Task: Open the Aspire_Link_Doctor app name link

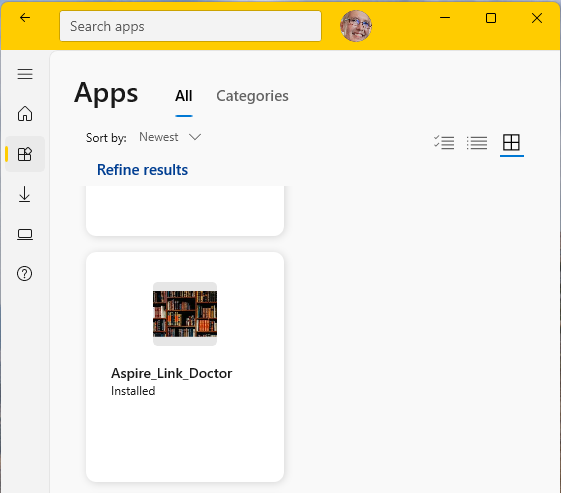Action: [171, 374]
